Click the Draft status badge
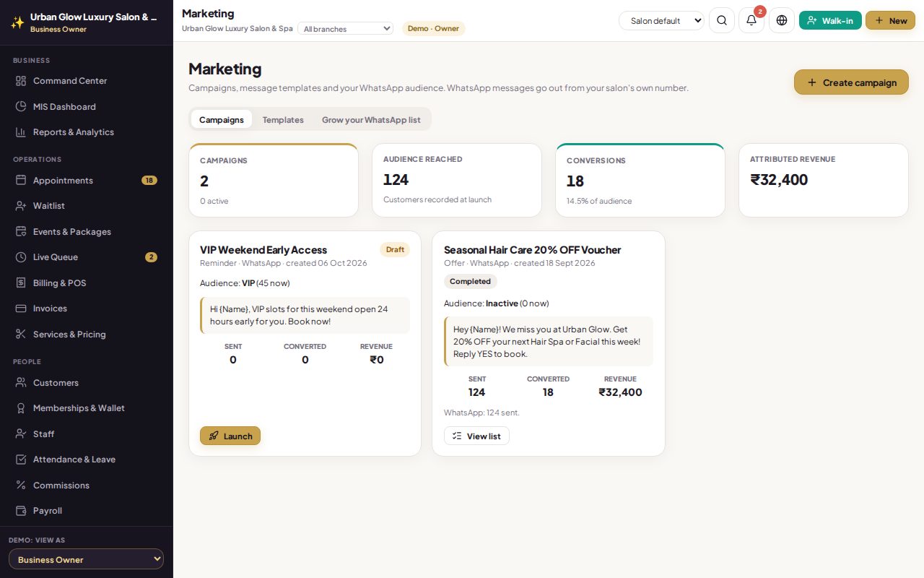Image resolution: width=924 pixels, height=578 pixels. pos(395,249)
